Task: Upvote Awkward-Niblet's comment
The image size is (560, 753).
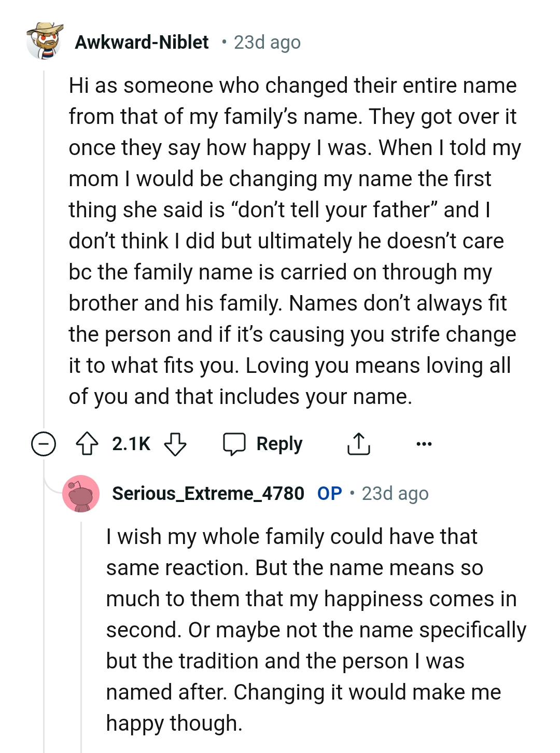Action: [87, 444]
